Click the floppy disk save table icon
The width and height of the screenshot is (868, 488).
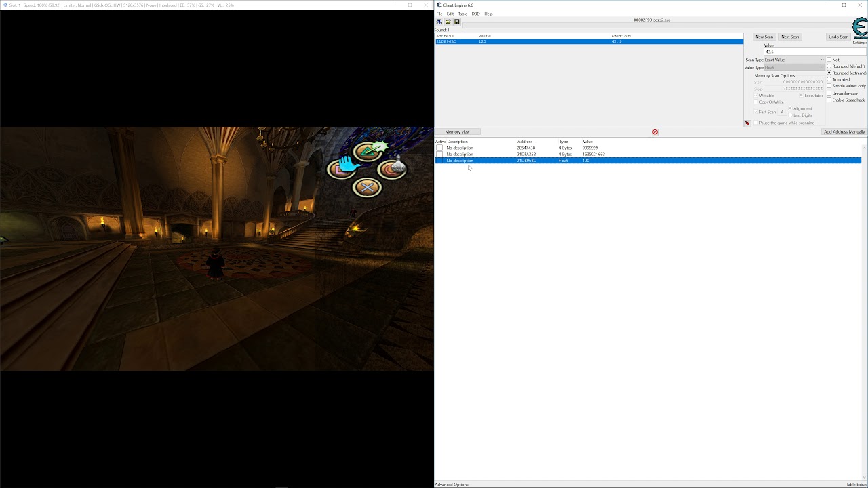coord(457,22)
